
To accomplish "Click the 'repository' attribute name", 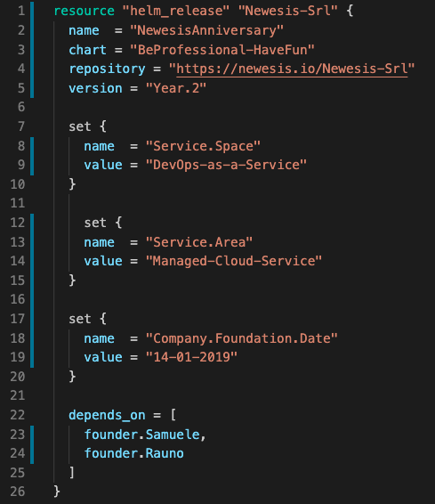I will [x=107, y=69].
